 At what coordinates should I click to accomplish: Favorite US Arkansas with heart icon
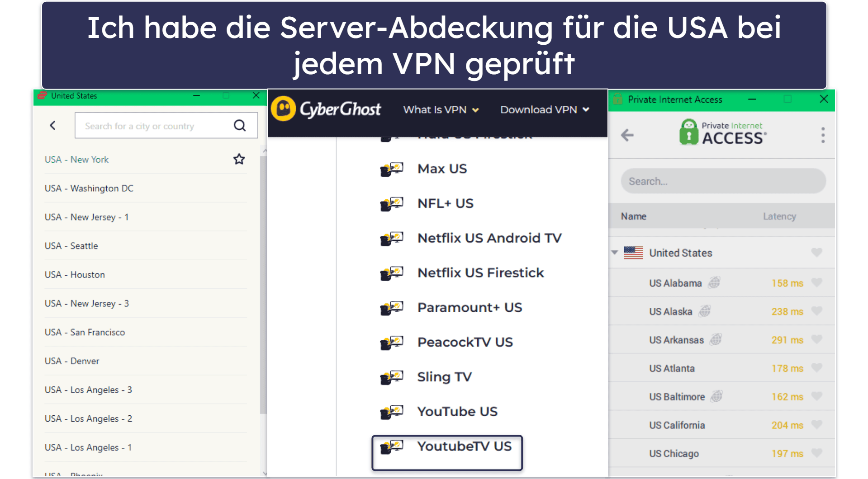point(816,340)
